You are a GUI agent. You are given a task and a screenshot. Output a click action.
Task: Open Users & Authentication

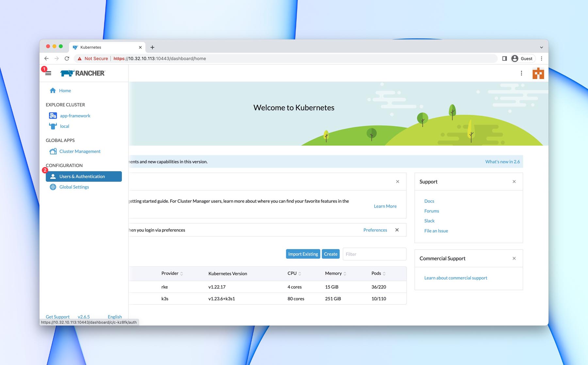point(84,176)
